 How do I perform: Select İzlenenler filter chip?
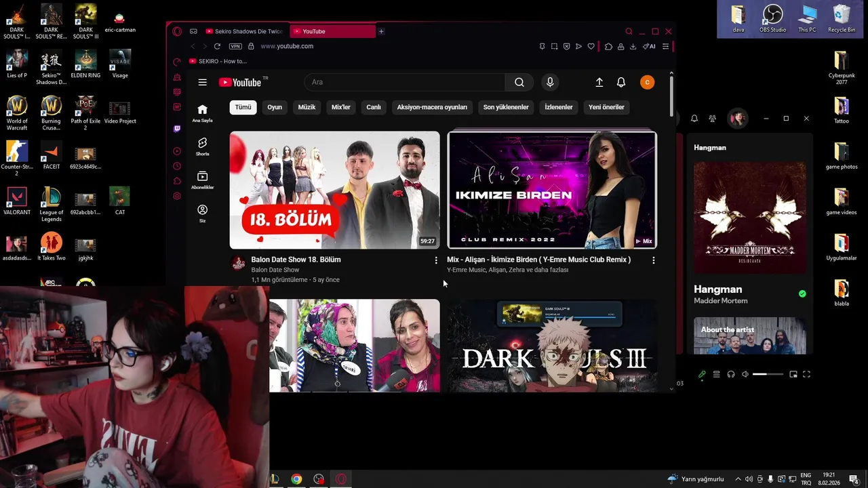click(x=559, y=107)
